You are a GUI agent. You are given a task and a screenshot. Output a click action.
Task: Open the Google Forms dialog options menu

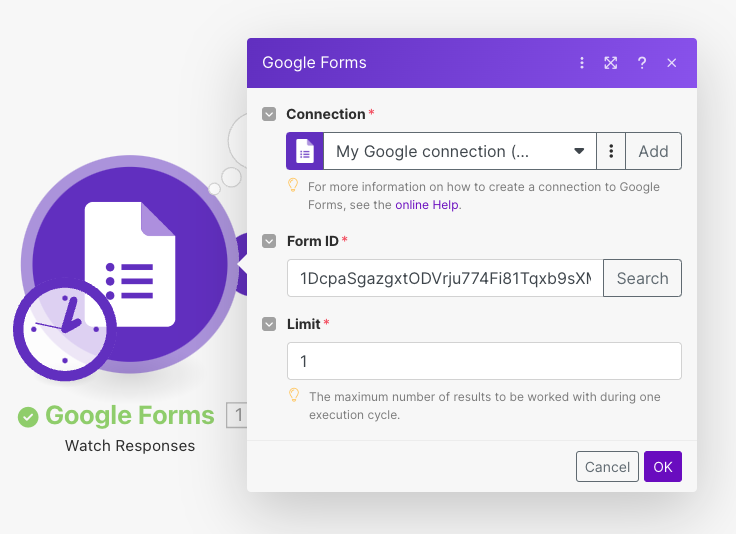(x=582, y=63)
